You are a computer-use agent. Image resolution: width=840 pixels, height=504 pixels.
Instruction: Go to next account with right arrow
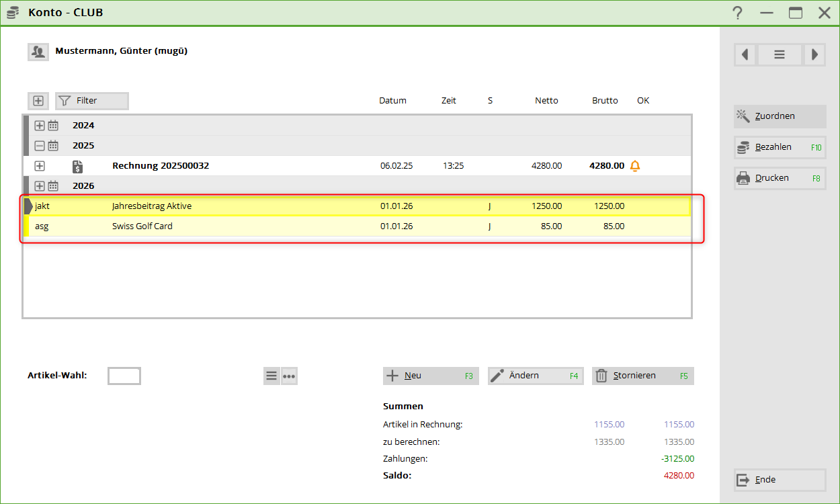point(814,54)
